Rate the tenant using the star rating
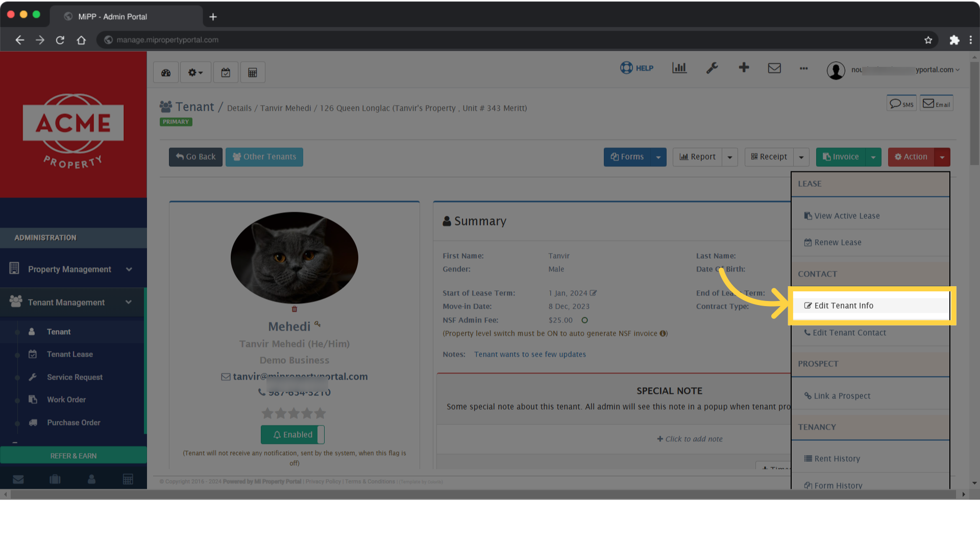 (293, 413)
